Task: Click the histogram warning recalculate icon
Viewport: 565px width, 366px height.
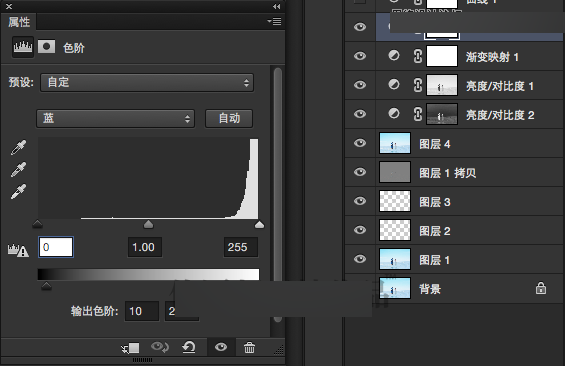Action: point(18,250)
